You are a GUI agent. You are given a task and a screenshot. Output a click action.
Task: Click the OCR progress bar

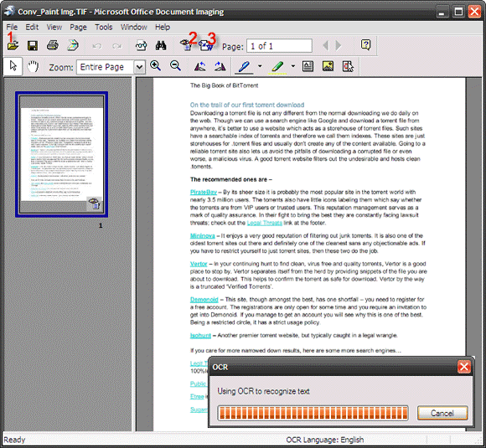313,413
